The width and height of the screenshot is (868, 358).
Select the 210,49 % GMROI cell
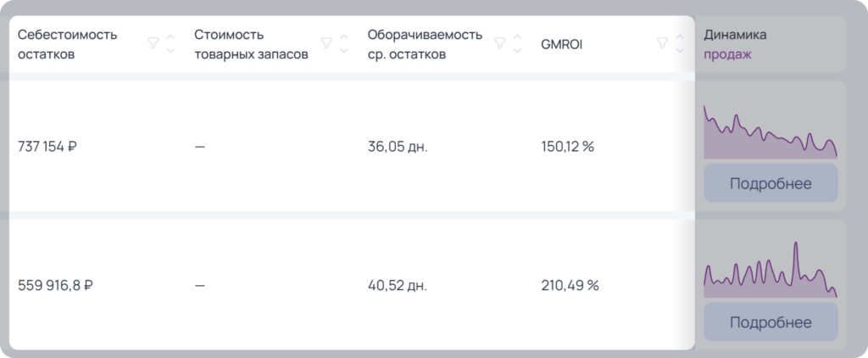click(x=570, y=285)
